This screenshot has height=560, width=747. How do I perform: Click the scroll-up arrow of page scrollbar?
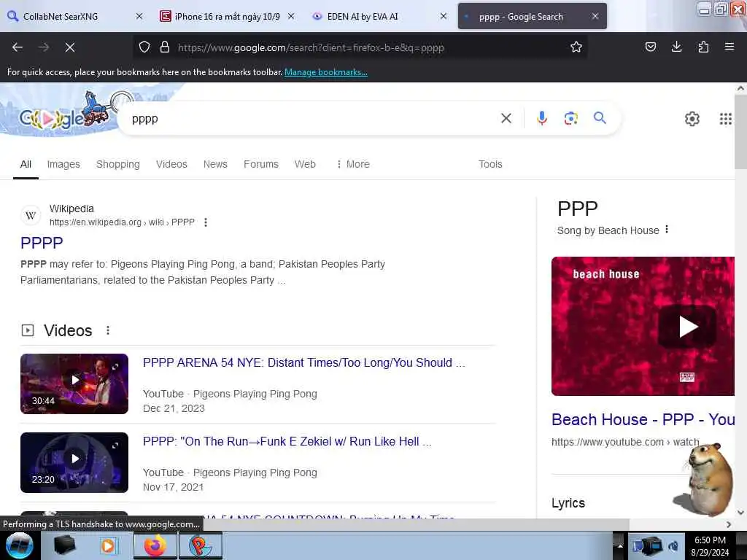[x=740, y=88]
